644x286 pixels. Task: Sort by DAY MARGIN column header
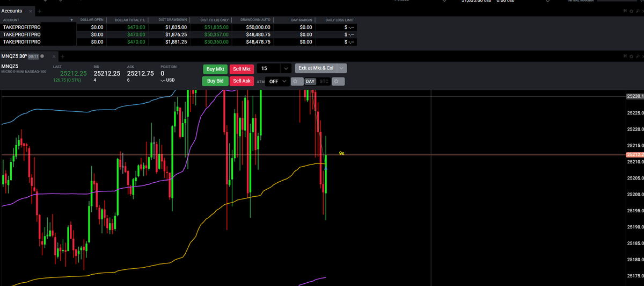pyautogui.click(x=301, y=20)
